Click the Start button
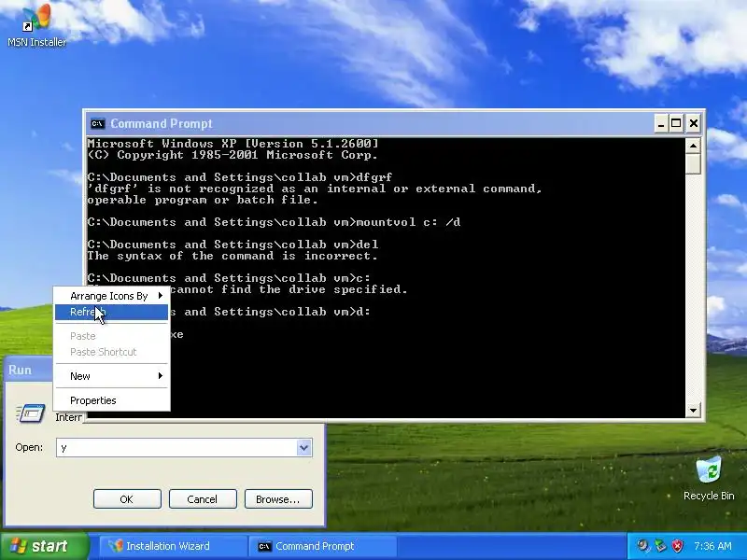747x560 pixels. tap(45, 546)
